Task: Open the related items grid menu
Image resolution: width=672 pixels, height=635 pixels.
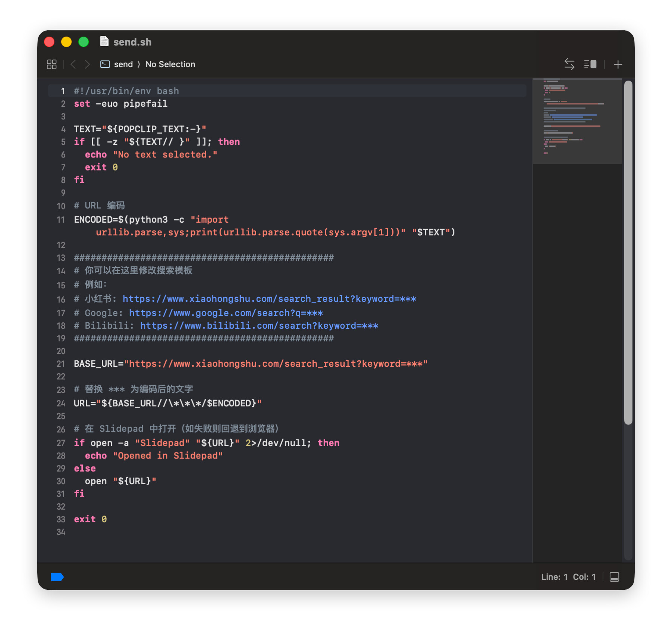Action: (x=51, y=64)
